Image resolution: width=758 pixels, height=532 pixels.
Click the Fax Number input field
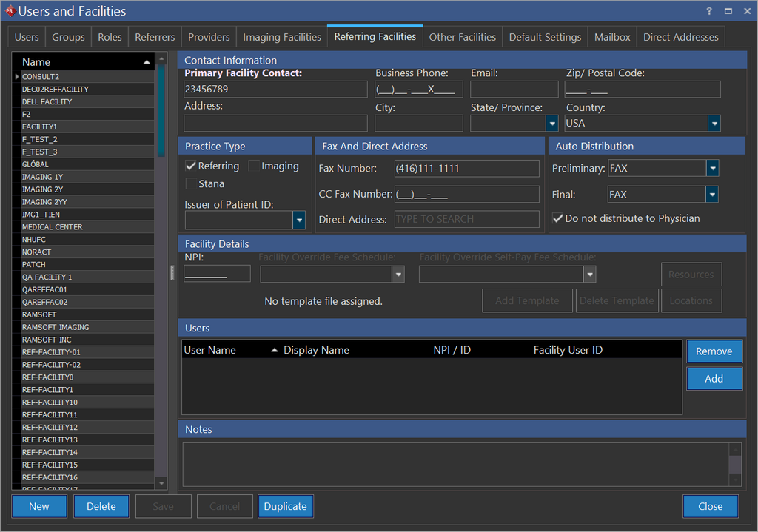[466, 169]
